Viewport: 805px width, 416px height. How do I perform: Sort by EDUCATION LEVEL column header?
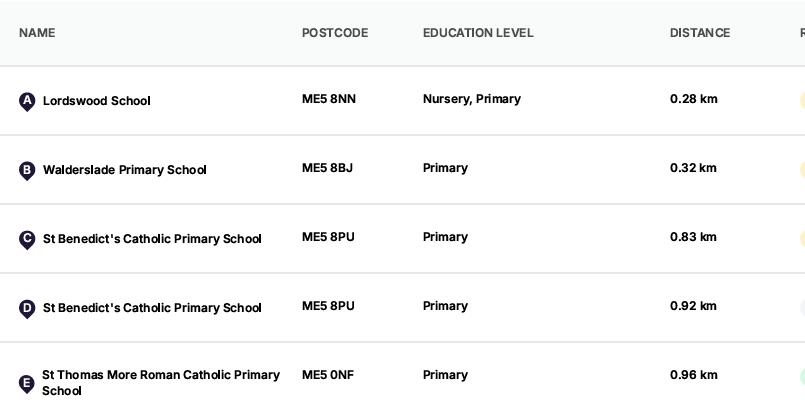[x=478, y=33]
